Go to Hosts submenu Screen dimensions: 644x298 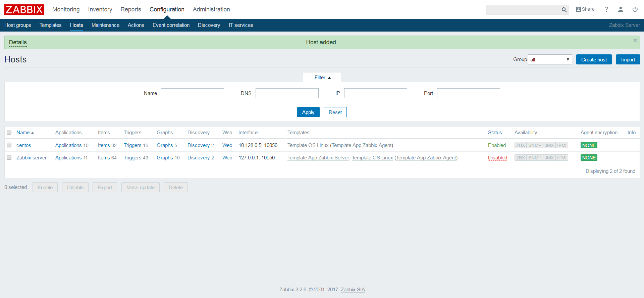pyautogui.click(x=76, y=25)
